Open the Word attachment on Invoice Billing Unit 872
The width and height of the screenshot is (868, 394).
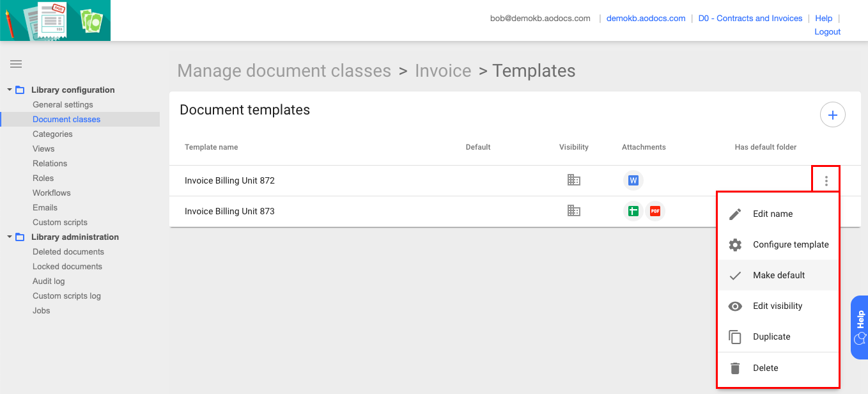pyautogui.click(x=633, y=180)
